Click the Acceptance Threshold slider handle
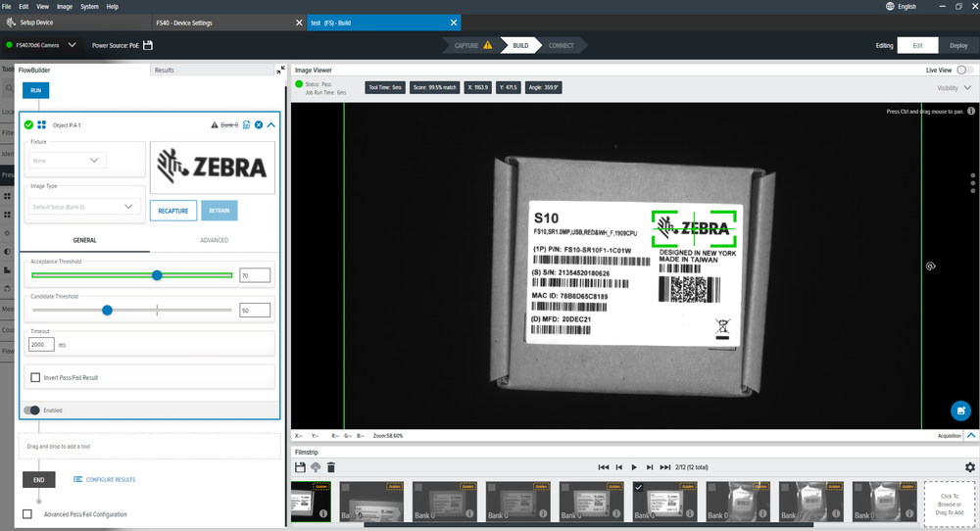980x531 pixels. 157,276
